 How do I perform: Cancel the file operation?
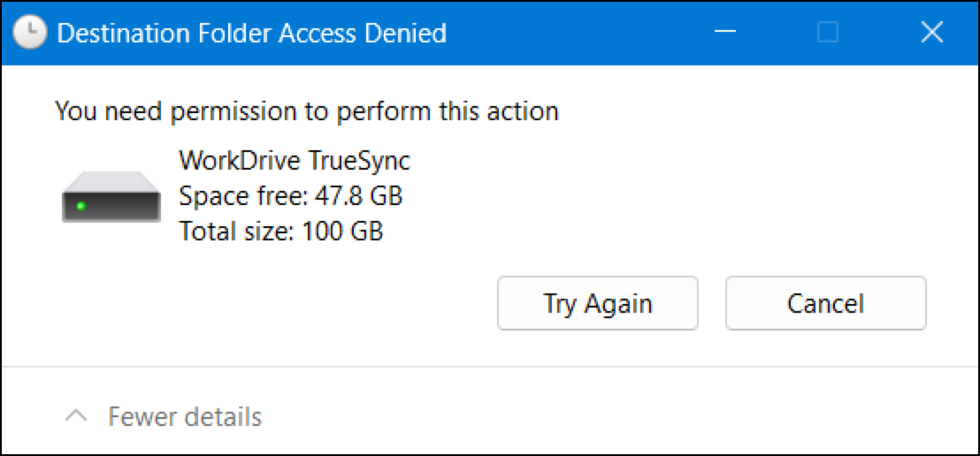click(825, 304)
